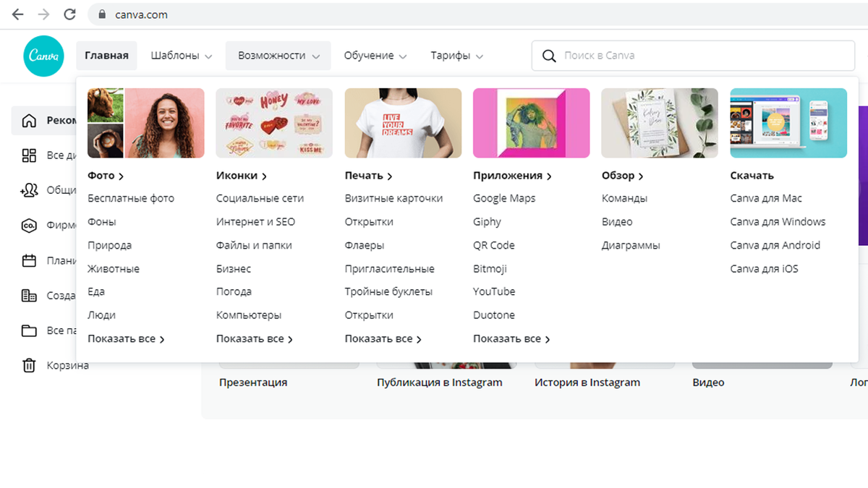Select Canva для Windows download option
The width and height of the screenshot is (868, 488).
coord(778,221)
